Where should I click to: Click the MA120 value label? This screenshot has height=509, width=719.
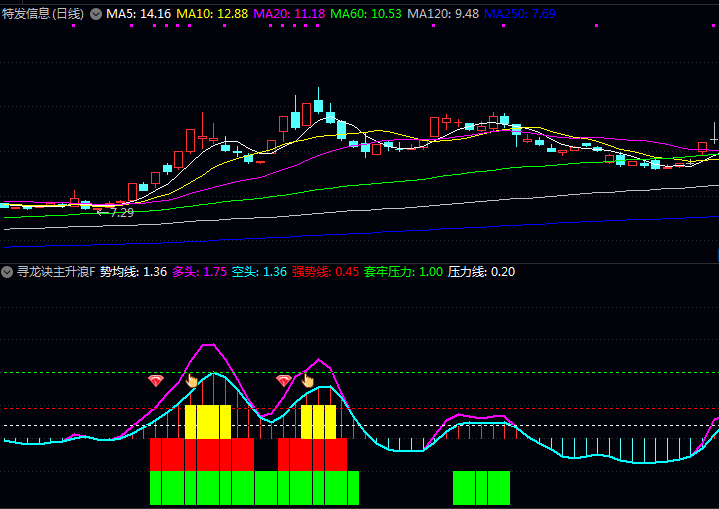(x=443, y=14)
